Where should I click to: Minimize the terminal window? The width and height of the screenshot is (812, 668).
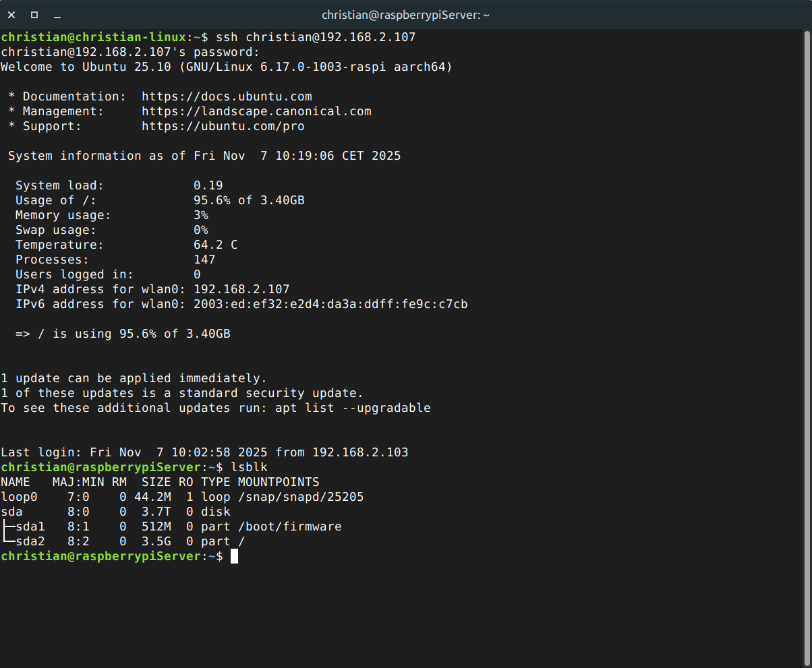coord(57,14)
